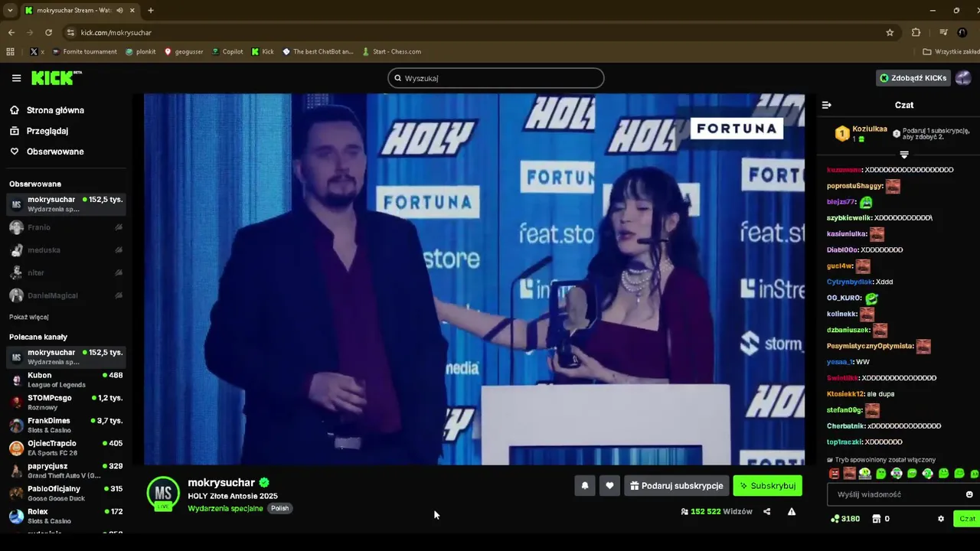Open the user profile avatar menu
The height and width of the screenshot is (551, 980).
click(x=963, y=78)
